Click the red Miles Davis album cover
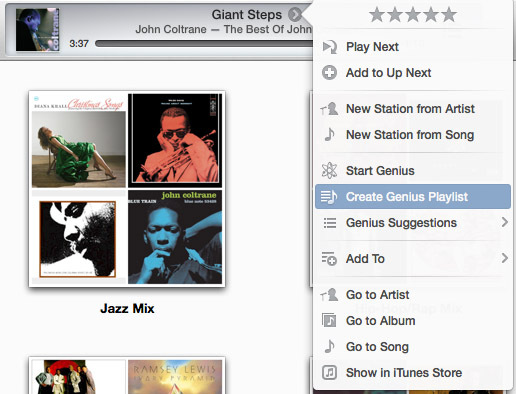The width and height of the screenshot is (516, 394). coord(175,140)
